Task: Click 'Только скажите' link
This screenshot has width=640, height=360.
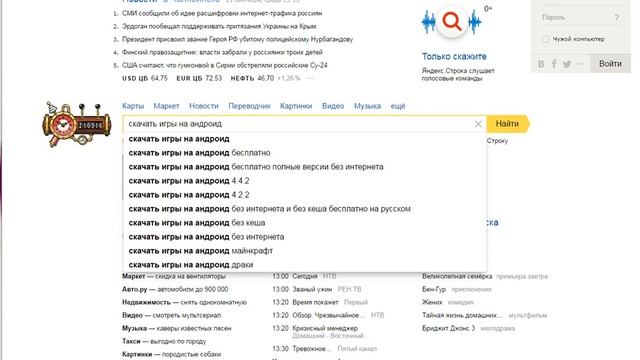Action: pyautogui.click(x=454, y=56)
